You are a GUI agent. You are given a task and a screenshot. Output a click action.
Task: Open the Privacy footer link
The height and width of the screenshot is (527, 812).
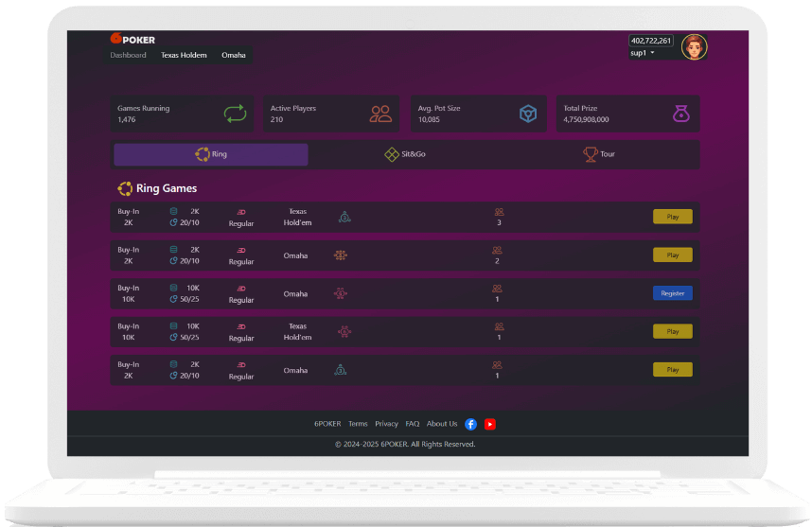(x=386, y=424)
